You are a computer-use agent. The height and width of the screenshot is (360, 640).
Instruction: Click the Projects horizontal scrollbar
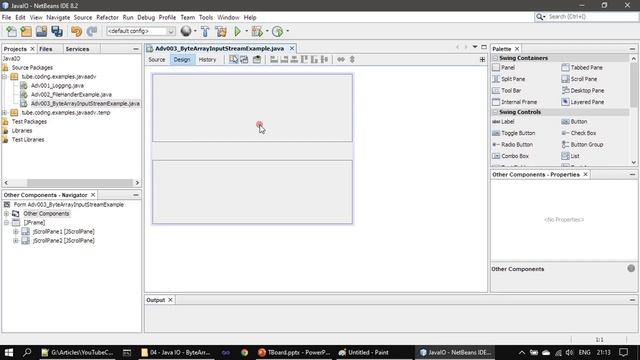[80, 183]
